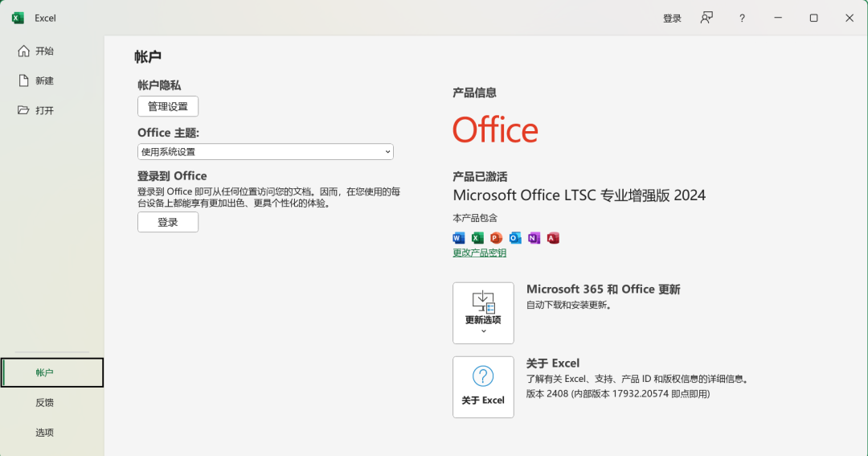This screenshot has height=456, width=868.
Task: Open the feedback person icon in title bar
Action: coord(706,18)
